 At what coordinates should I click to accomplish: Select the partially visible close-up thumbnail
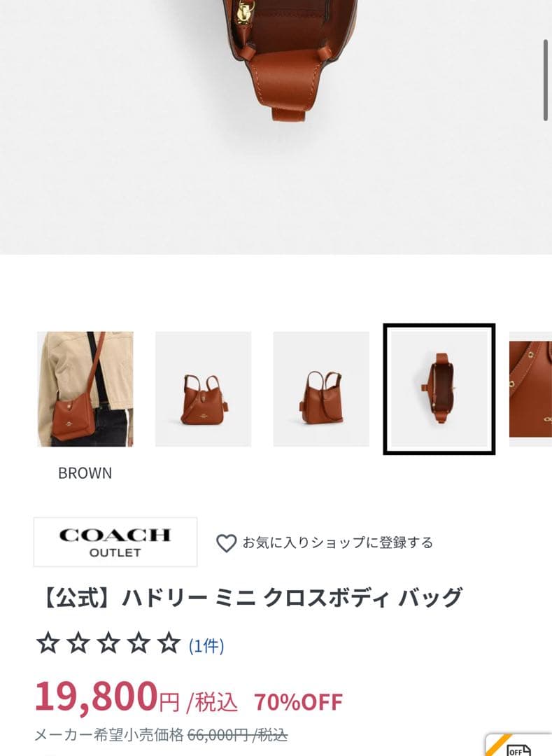tap(530, 388)
